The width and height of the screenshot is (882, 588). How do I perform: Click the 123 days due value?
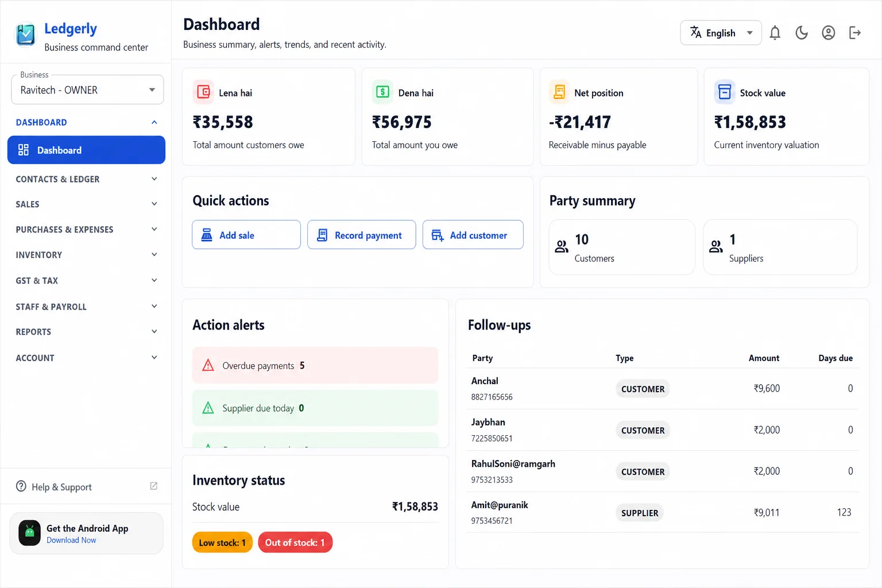coord(844,512)
